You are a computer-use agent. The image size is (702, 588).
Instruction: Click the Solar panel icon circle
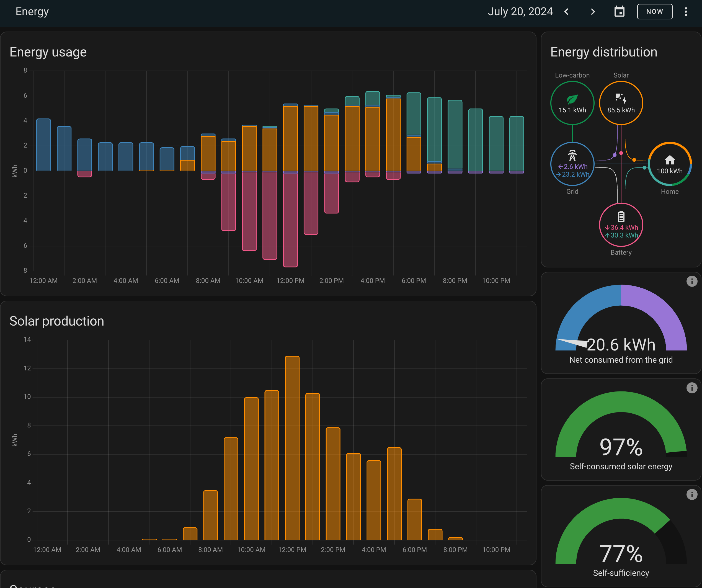621,103
